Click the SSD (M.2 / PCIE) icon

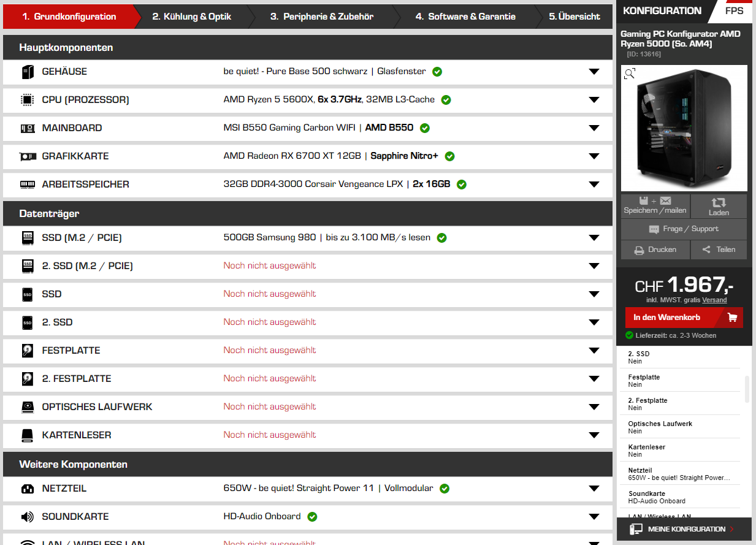[x=28, y=238]
